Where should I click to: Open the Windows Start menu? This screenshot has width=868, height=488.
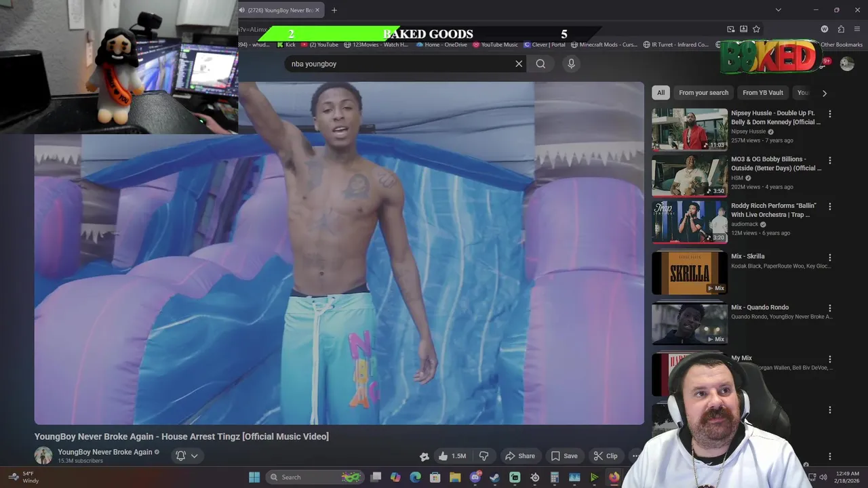coord(254,477)
